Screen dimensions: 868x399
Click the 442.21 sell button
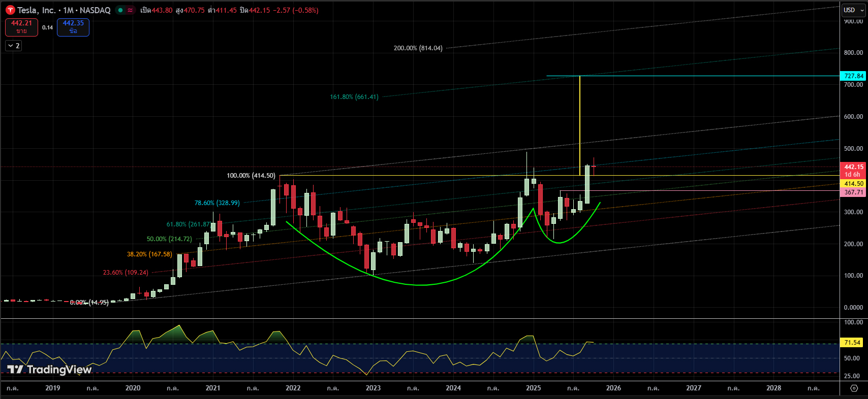point(21,27)
